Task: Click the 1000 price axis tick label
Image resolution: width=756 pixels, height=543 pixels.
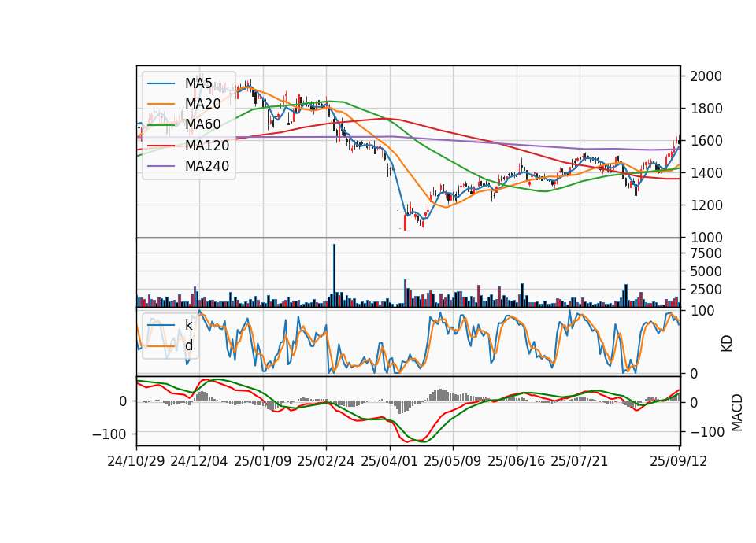Action: [x=706, y=238]
